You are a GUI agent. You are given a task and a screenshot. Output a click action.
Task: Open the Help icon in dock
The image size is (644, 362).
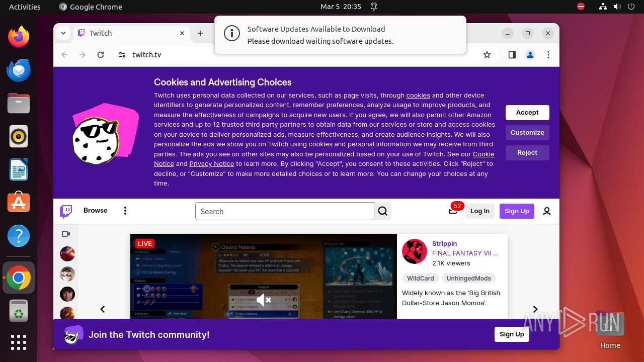(19, 236)
